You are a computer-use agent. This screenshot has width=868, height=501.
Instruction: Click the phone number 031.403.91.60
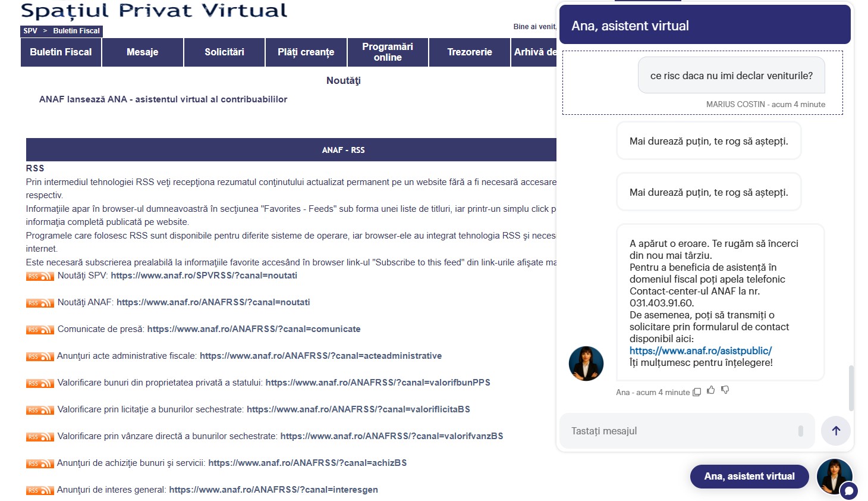[662, 303]
